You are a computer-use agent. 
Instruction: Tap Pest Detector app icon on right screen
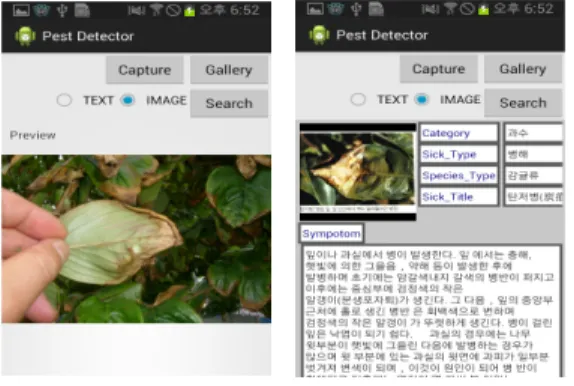point(319,35)
